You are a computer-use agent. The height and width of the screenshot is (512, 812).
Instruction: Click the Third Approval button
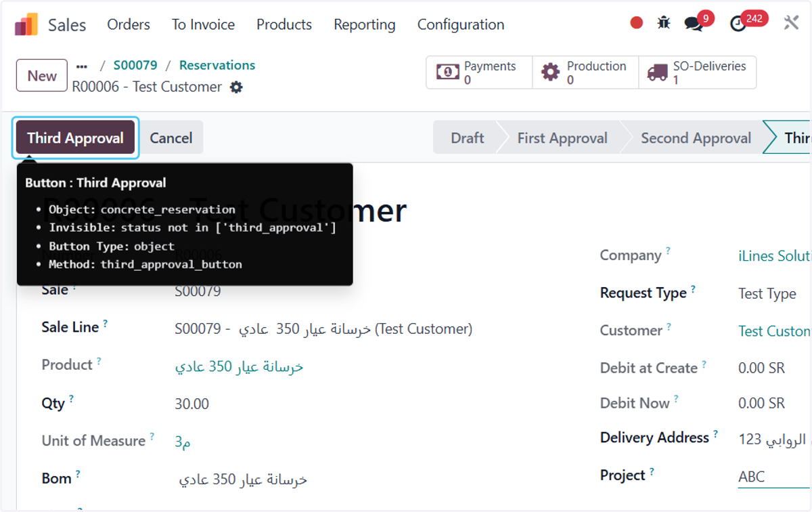[x=76, y=138]
